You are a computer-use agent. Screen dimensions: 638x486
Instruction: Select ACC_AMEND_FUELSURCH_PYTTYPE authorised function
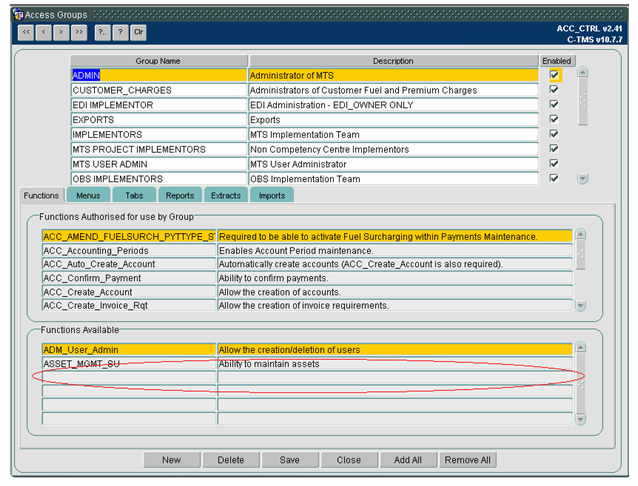[129, 236]
